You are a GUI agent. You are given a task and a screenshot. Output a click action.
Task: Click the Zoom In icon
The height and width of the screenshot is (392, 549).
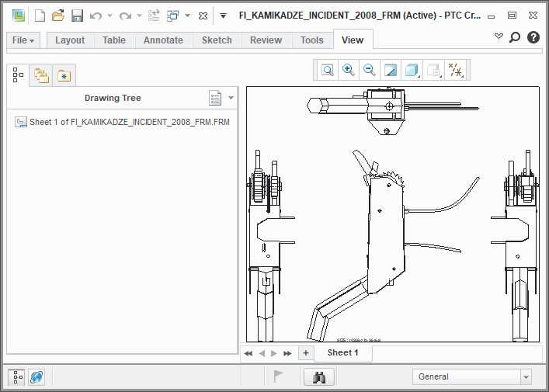point(349,70)
